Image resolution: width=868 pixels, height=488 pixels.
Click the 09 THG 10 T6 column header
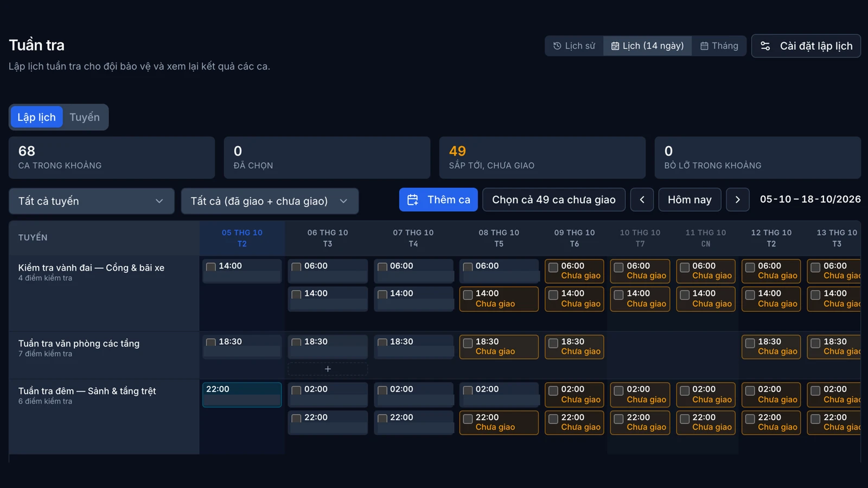pyautogui.click(x=575, y=238)
